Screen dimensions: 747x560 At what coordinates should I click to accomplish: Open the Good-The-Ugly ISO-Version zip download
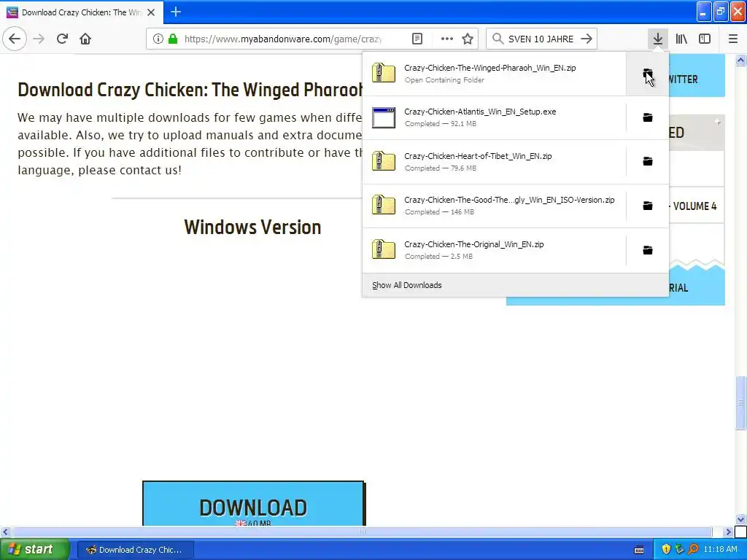[x=494, y=206]
